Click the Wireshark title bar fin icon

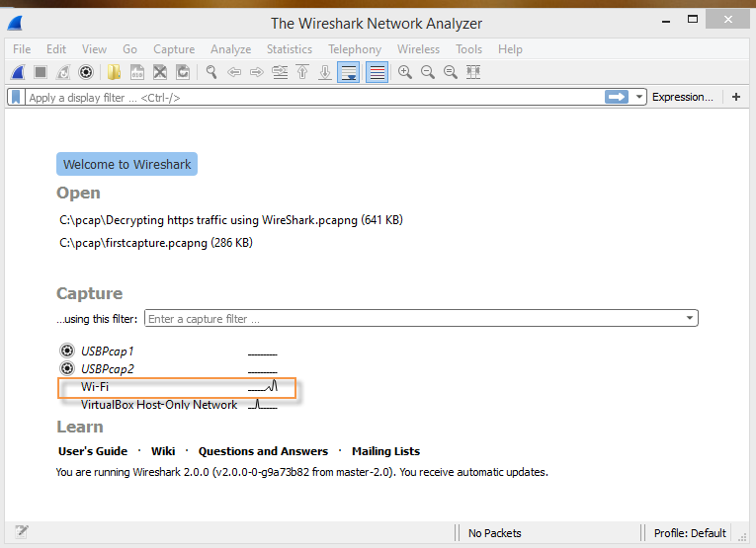[16, 23]
